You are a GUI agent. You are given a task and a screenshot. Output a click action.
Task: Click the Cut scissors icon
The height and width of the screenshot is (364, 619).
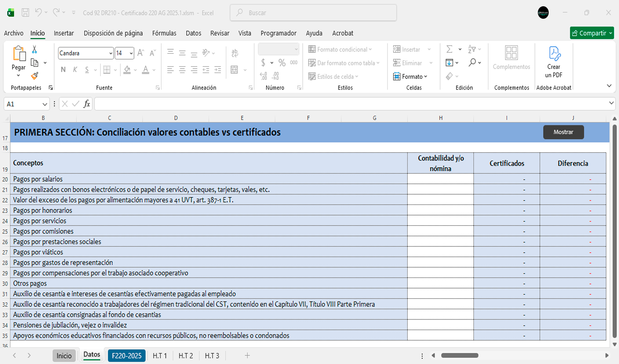point(34,49)
